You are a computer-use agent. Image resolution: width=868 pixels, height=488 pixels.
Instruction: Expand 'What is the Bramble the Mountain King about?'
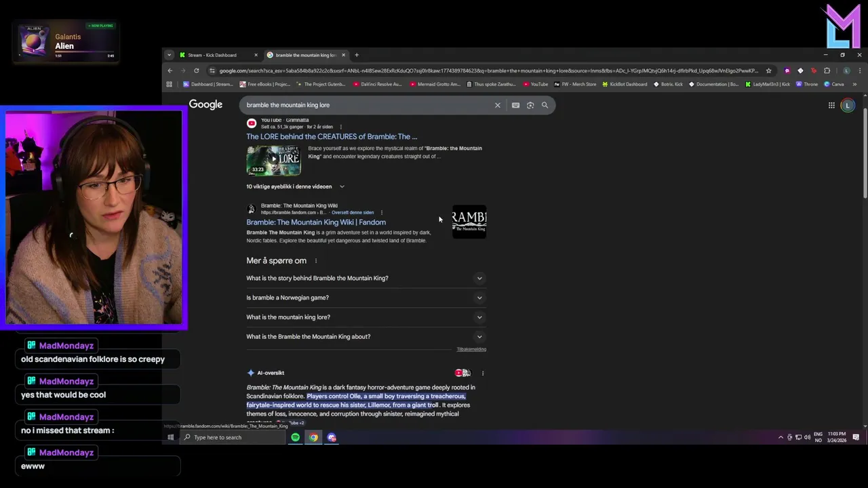pos(365,337)
